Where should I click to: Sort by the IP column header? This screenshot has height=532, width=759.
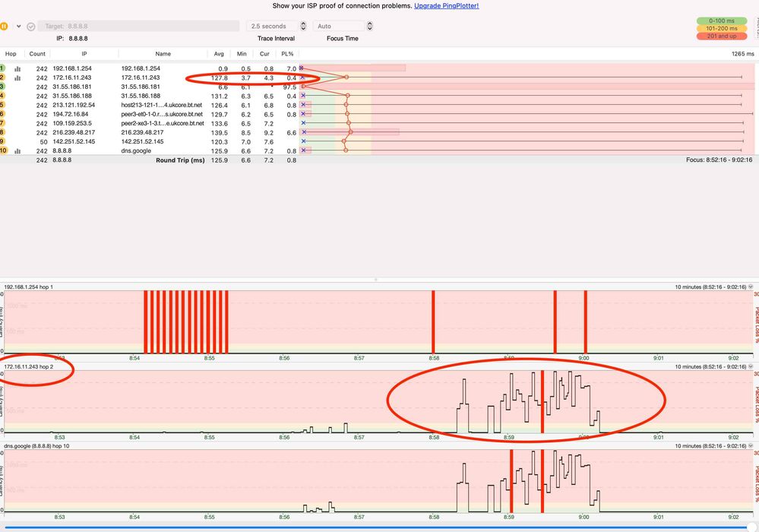click(84, 54)
